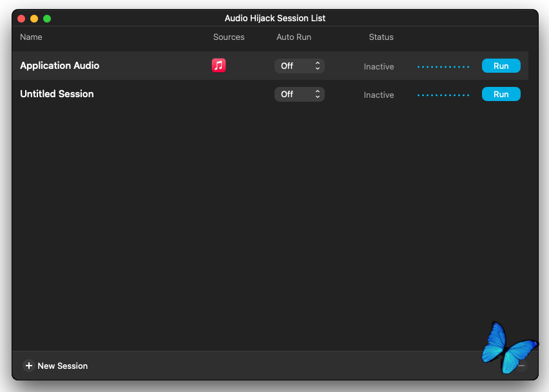This screenshot has height=392, width=549.
Task: Click the Name column header
Action: [31, 37]
